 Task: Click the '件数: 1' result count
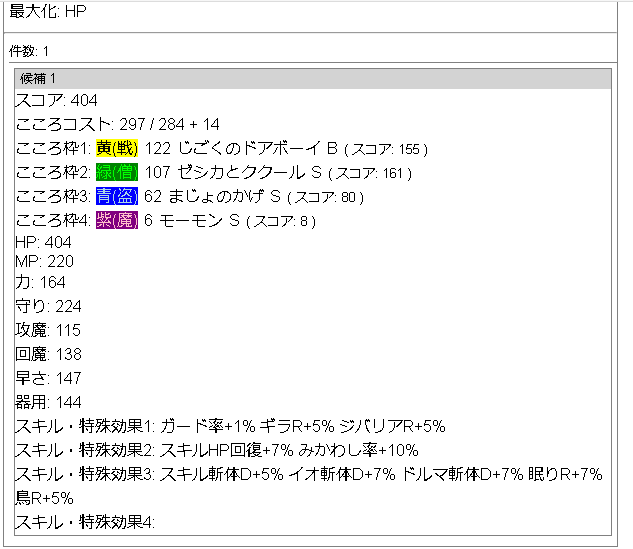pyautogui.click(x=29, y=51)
